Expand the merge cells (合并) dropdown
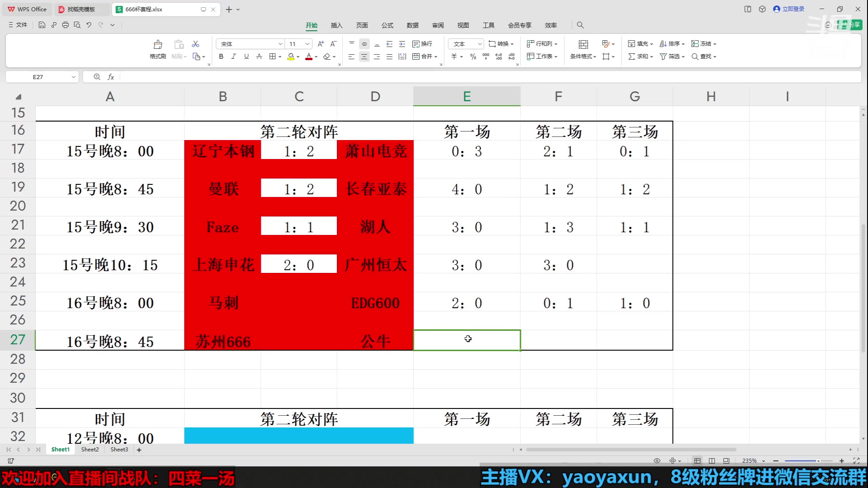868x488 pixels. click(x=436, y=56)
